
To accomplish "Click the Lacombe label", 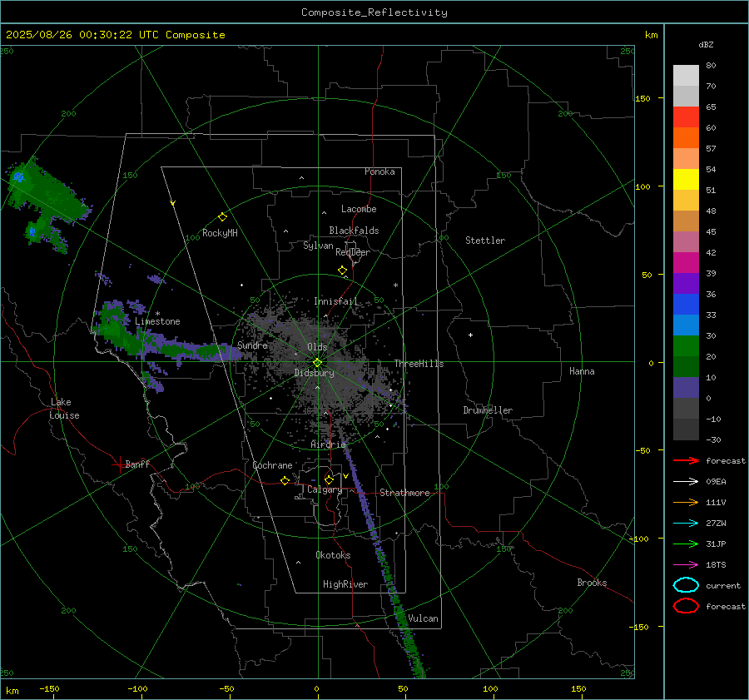I will (359, 209).
